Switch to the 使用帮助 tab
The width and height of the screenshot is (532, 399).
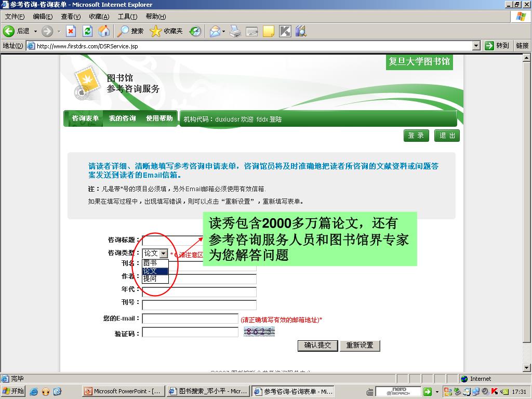[x=159, y=118]
